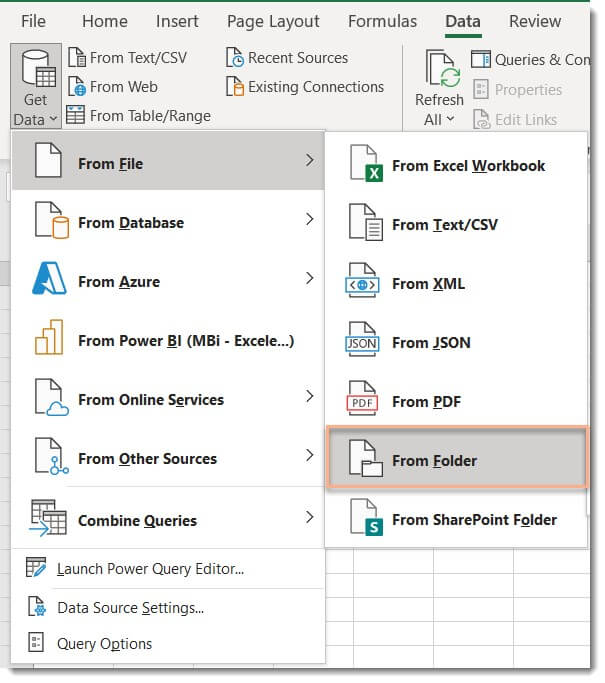Switch to the File tab
The height and width of the screenshot is (683, 605).
(34, 21)
